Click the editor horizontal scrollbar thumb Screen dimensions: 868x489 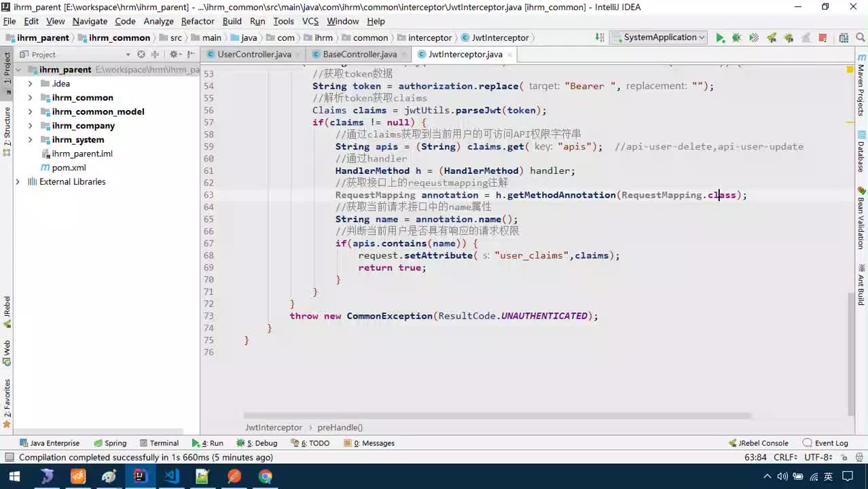pos(497,416)
